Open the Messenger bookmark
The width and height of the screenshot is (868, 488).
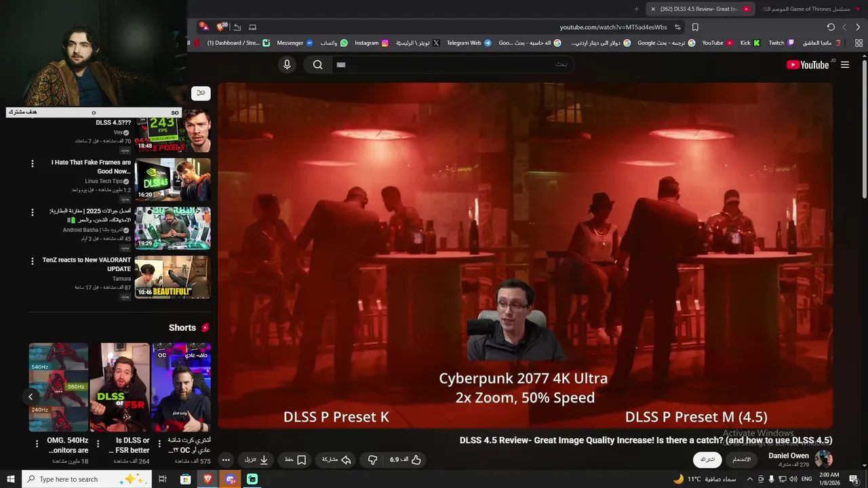[x=295, y=43]
